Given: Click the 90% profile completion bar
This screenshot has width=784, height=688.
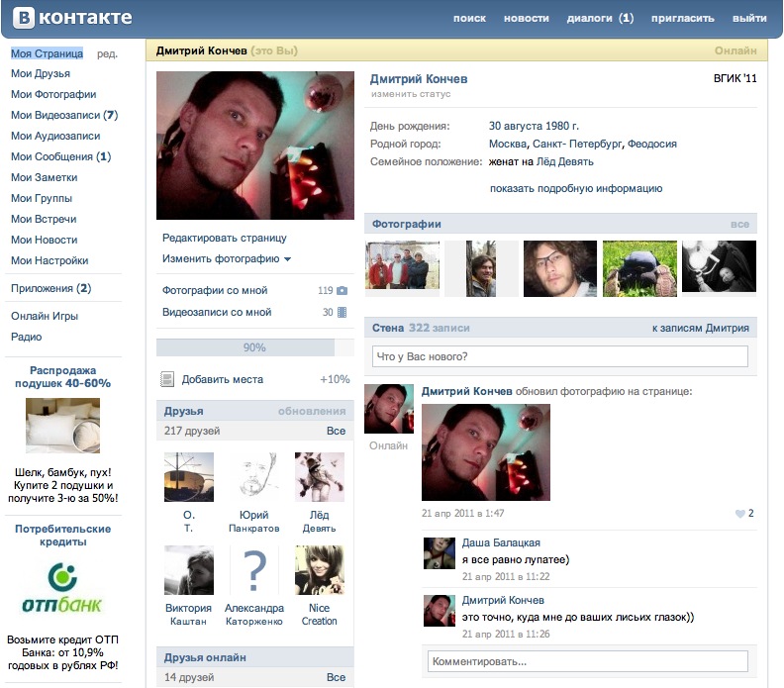Looking at the screenshot, I should [254, 347].
